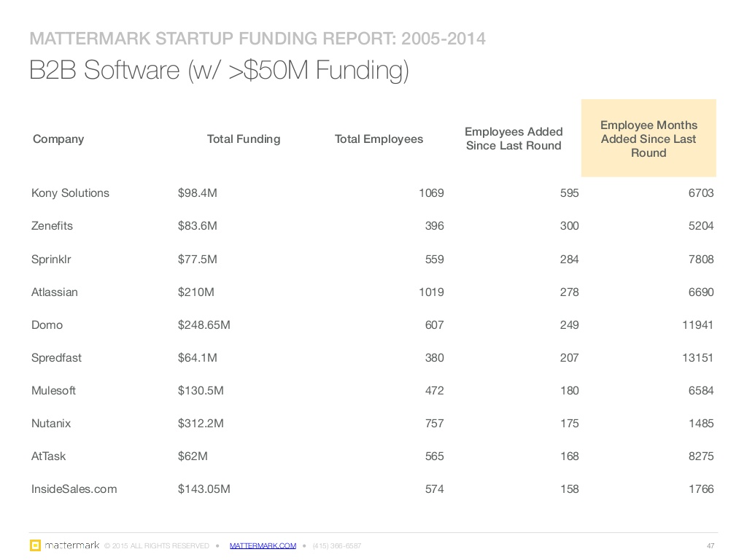Click the 595 employees added cell
Image resolution: width=747 pixels, height=560 pixels.
point(569,192)
